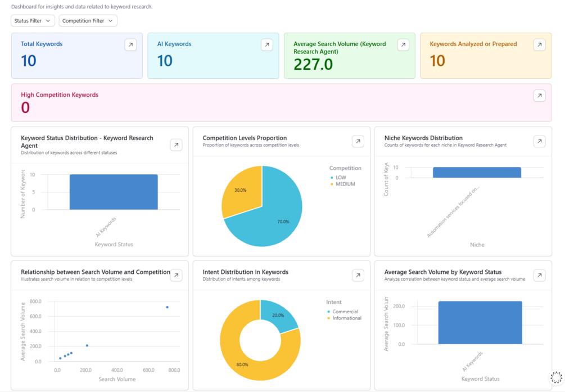Click the Keywords Analyzed or Prepared title
The width and height of the screenshot is (565, 392).
[x=473, y=44]
